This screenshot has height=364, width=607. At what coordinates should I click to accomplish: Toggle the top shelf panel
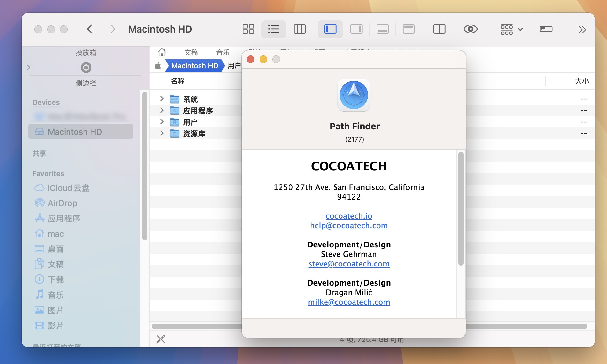tap(409, 29)
